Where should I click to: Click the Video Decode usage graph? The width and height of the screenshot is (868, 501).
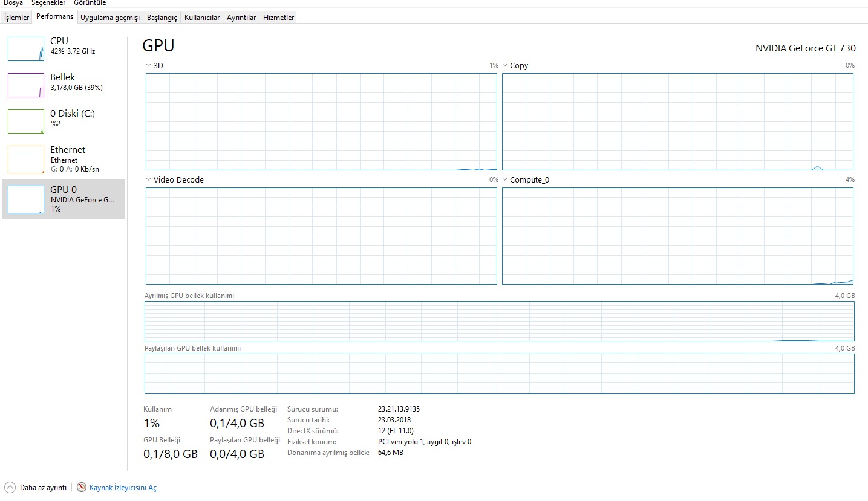(321, 236)
